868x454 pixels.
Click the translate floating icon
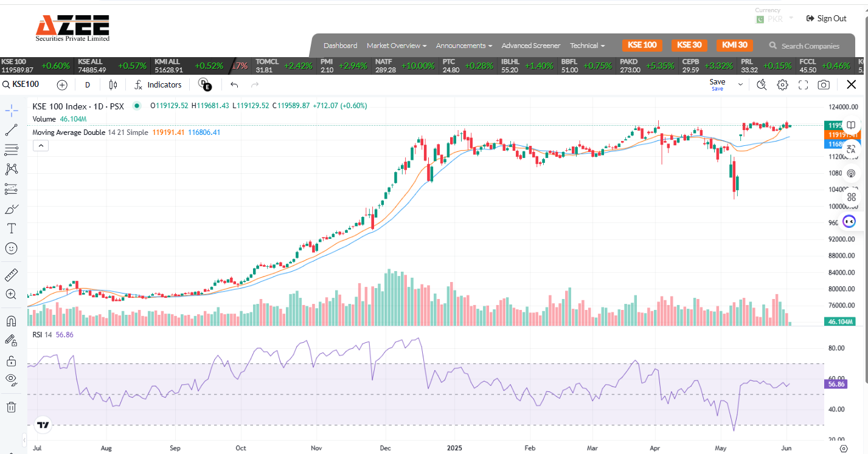[851, 149]
